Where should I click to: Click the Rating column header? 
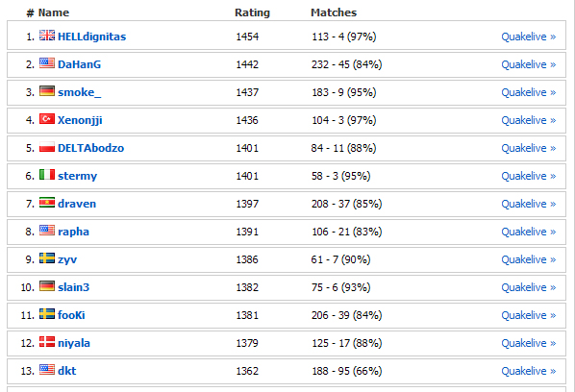[252, 12]
